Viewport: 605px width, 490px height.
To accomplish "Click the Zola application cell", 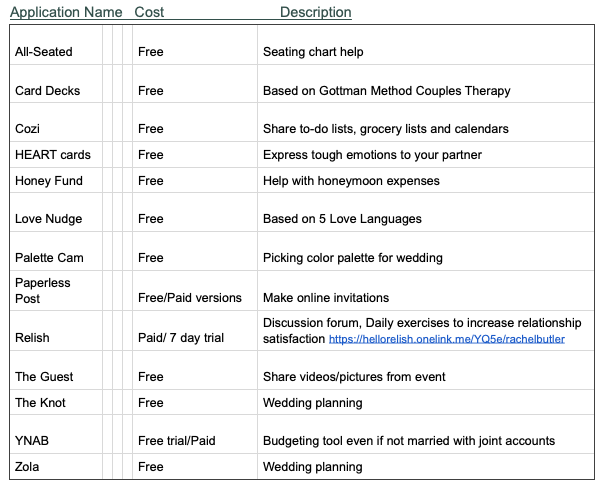I will click(x=56, y=466).
